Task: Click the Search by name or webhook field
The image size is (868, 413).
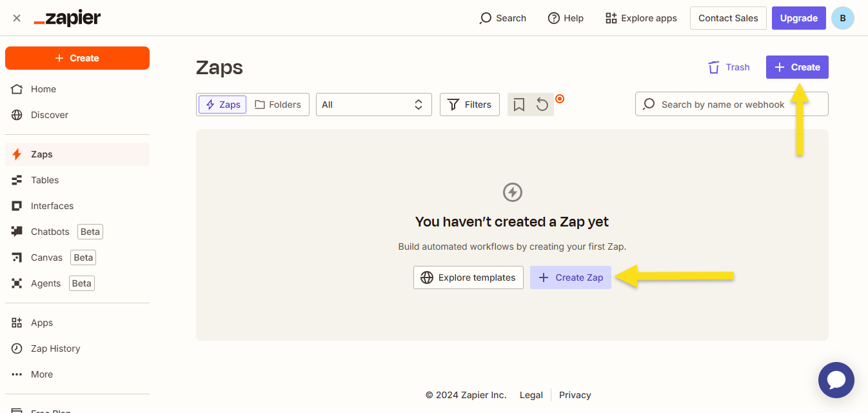Action: click(x=732, y=105)
